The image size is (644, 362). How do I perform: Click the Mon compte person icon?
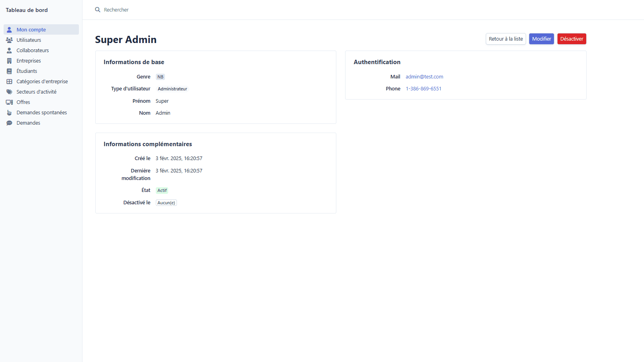pyautogui.click(x=9, y=29)
